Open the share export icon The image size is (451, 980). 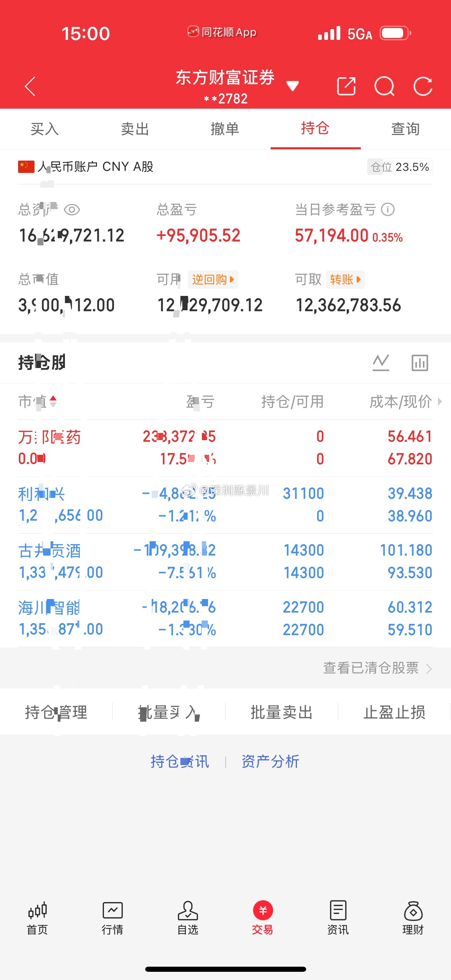(346, 86)
